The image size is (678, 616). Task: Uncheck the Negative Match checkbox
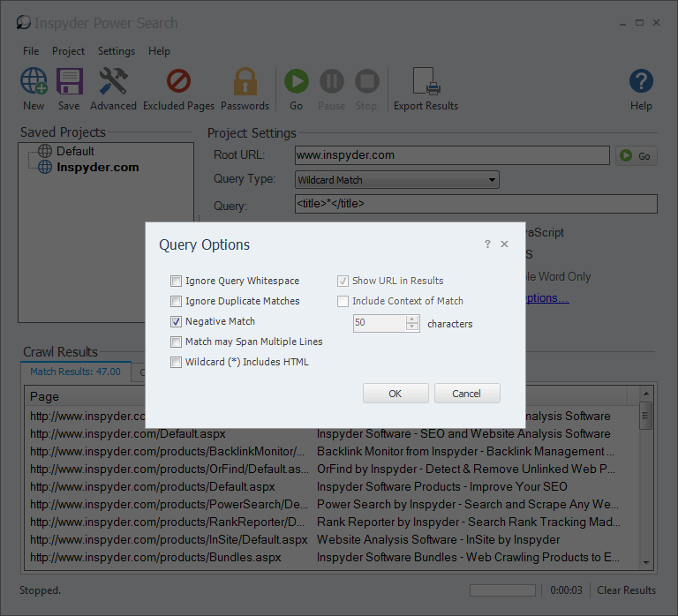(176, 321)
